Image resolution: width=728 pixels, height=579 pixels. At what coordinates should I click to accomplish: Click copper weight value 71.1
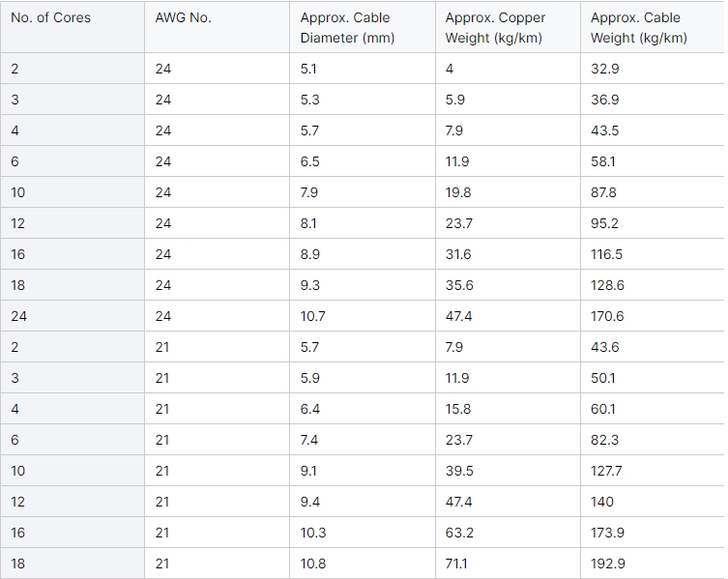point(456,564)
